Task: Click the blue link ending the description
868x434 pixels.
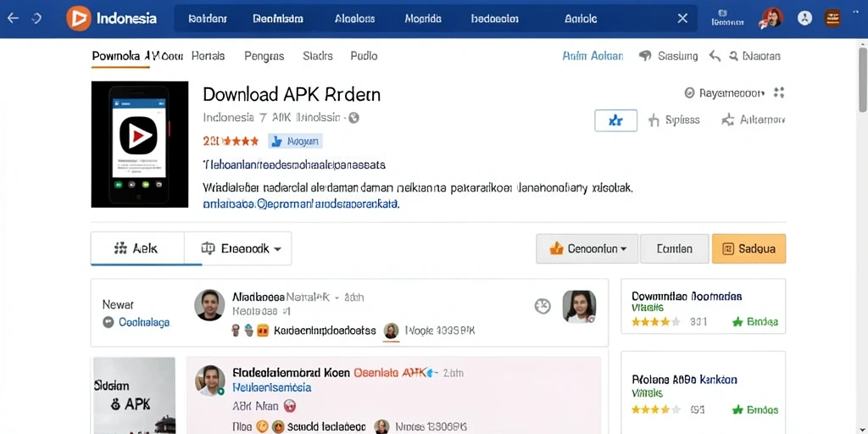Action: pos(301,203)
